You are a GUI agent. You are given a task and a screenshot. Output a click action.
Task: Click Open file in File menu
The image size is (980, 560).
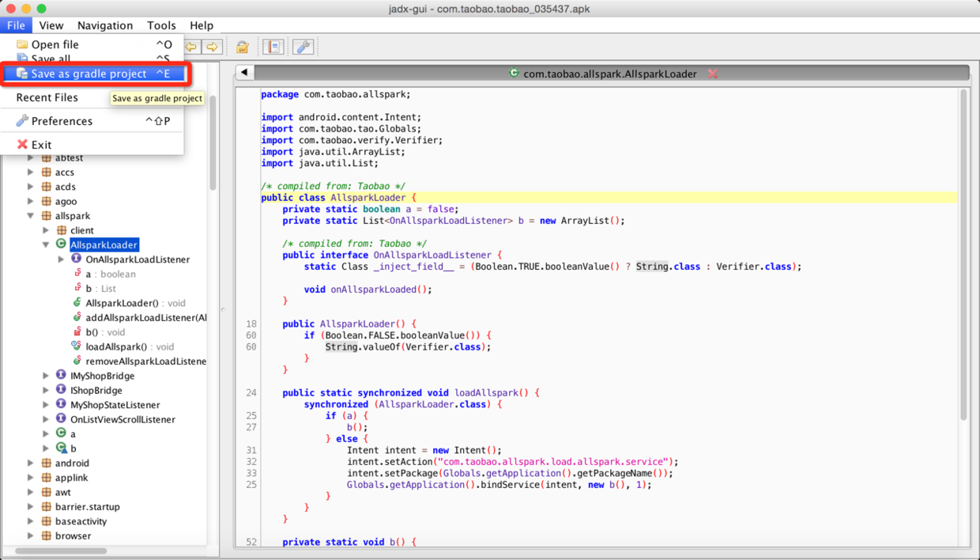pyautogui.click(x=55, y=44)
